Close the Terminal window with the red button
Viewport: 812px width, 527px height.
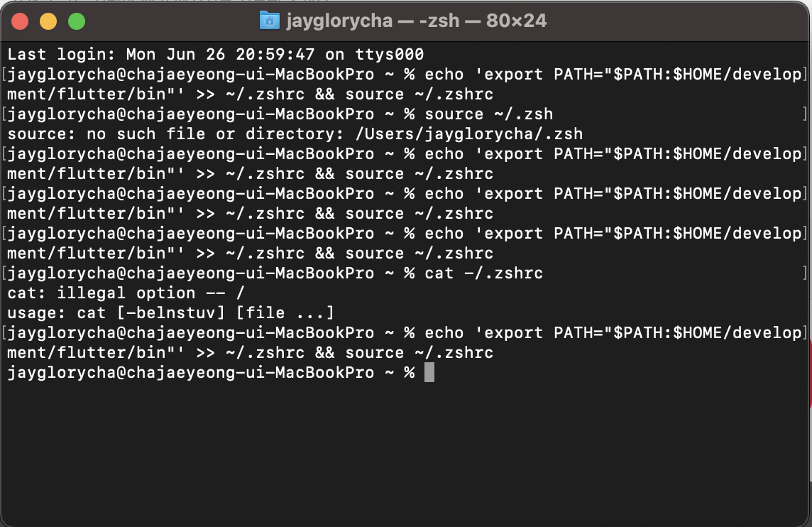(20, 21)
